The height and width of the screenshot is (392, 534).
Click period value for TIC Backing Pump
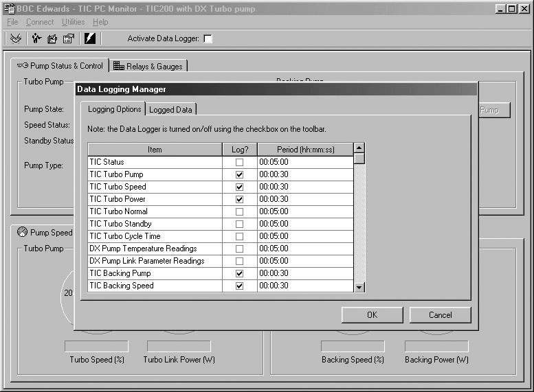[x=305, y=273]
